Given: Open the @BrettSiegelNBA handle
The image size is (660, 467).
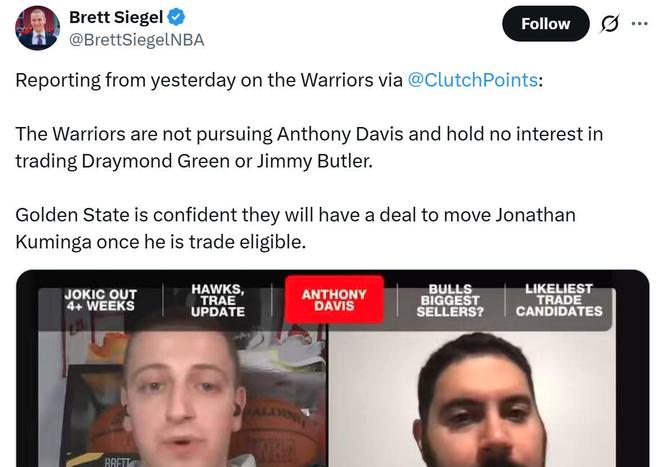Looking at the screenshot, I should tap(136, 40).
